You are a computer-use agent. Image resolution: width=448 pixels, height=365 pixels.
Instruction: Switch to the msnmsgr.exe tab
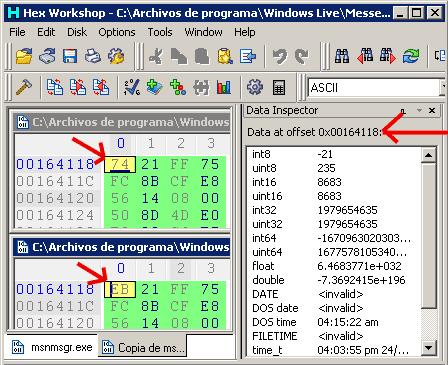point(52,347)
